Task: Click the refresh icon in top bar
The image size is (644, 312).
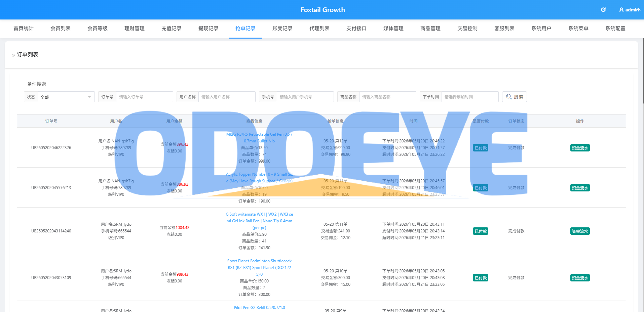Action: 603,10
